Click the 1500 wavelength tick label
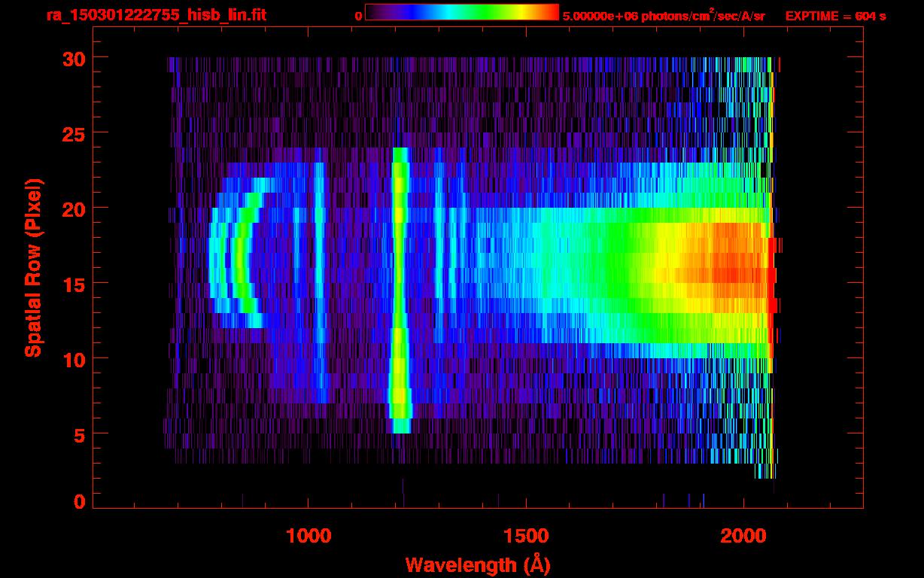The width and height of the screenshot is (924, 578). point(526,536)
